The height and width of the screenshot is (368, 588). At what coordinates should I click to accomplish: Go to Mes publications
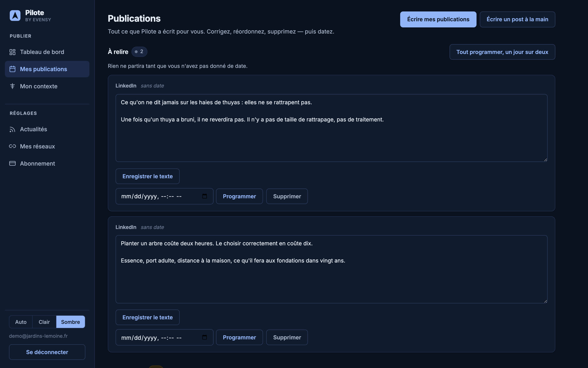(47, 69)
